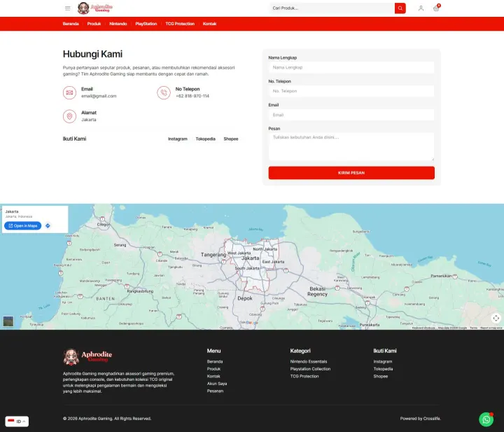Open the hamburger menu icon
The image size is (504, 432).
pos(67,8)
